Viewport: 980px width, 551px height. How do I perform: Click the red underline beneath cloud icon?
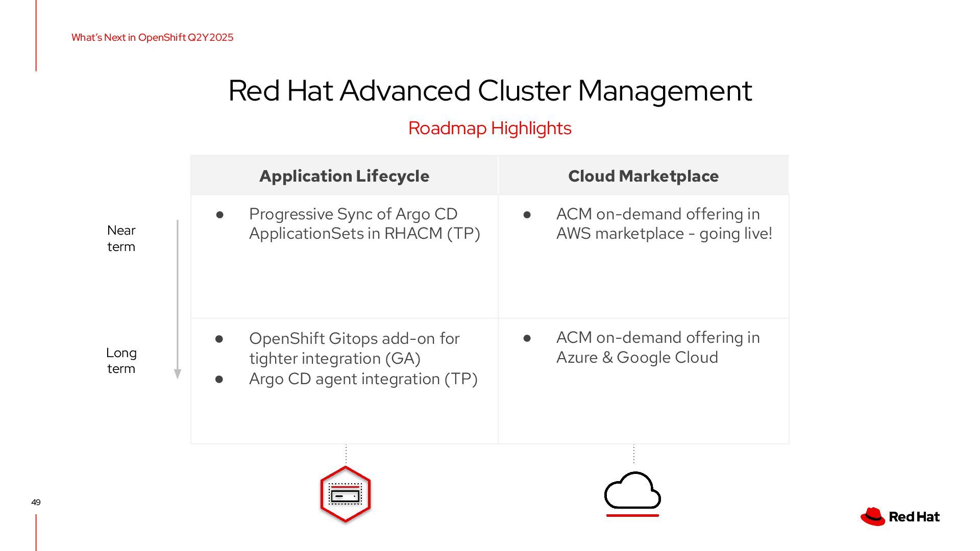click(x=632, y=515)
